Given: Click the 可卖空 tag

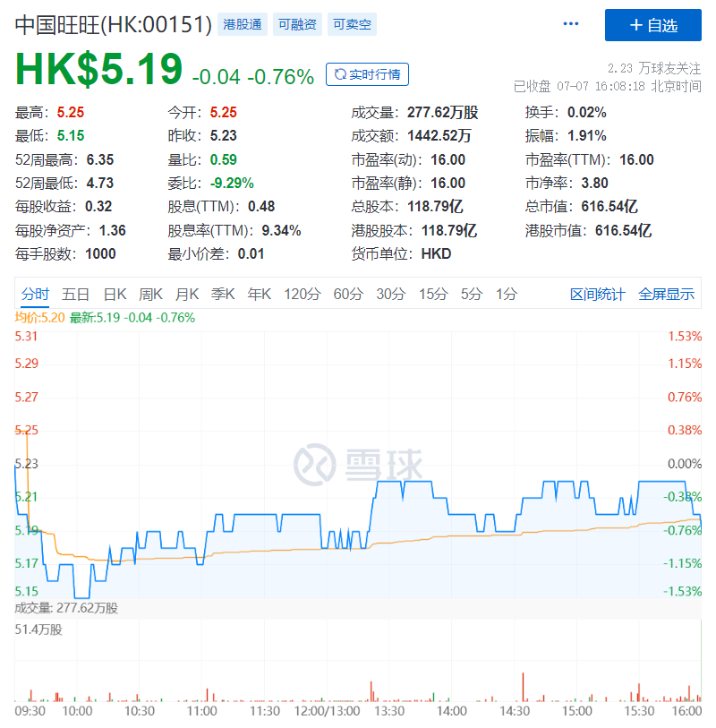Looking at the screenshot, I should pos(353,24).
